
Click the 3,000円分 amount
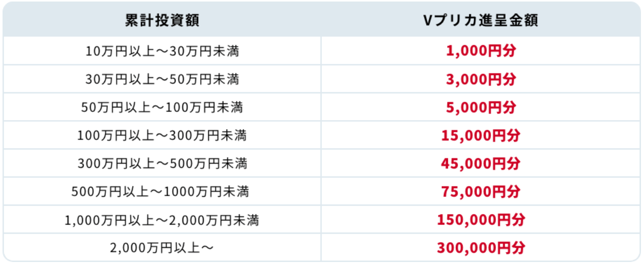point(481,80)
